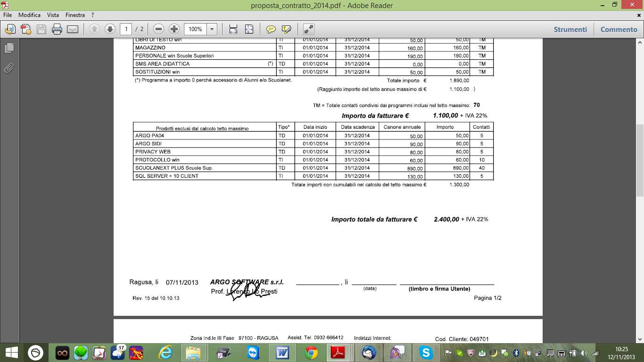Click the weather app with badge 17
644x362 pixels.
click(x=118, y=353)
